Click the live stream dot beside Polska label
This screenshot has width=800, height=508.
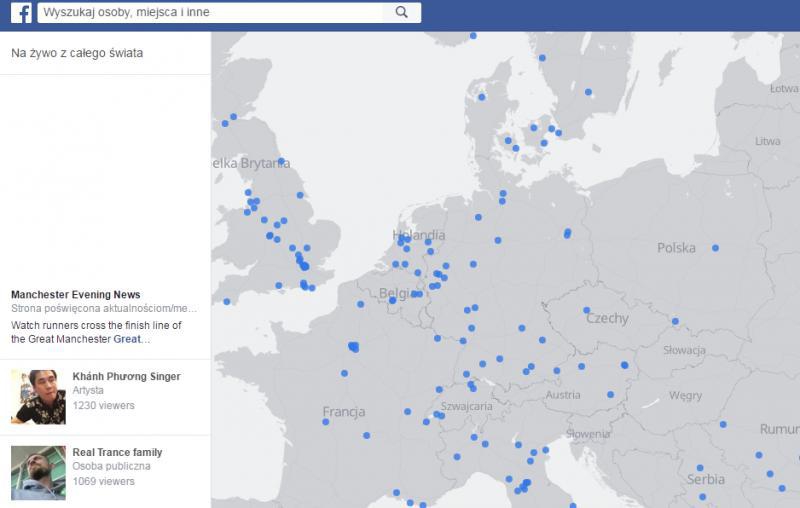click(715, 248)
